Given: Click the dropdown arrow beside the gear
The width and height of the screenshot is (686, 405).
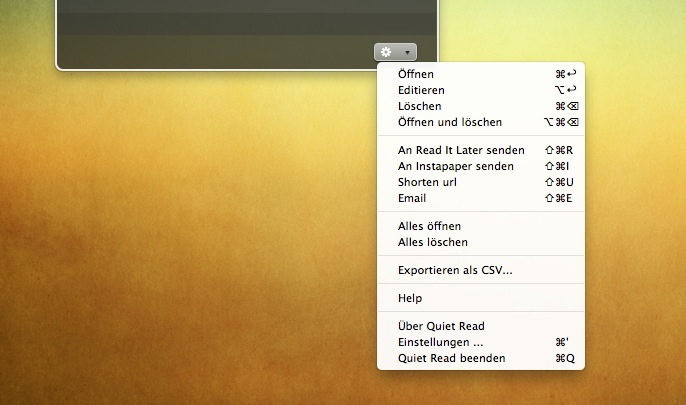Looking at the screenshot, I should coord(407,53).
